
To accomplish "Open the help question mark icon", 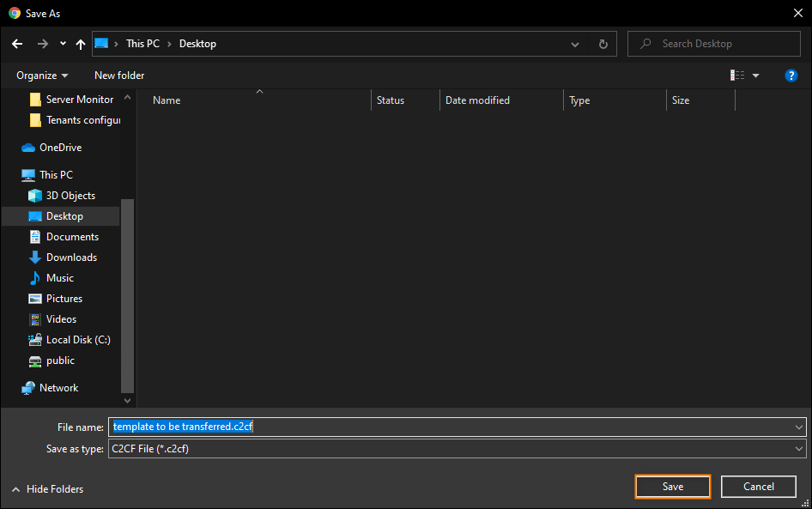I will click(791, 76).
